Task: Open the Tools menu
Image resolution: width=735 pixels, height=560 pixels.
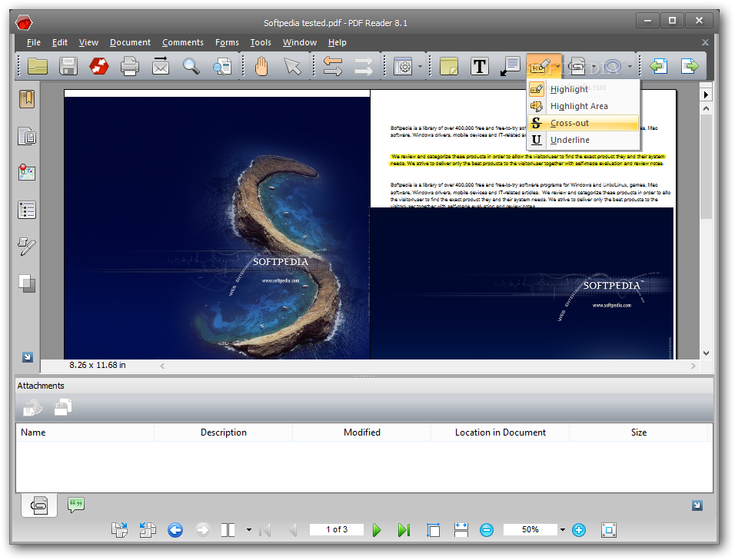Action: tap(261, 42)
